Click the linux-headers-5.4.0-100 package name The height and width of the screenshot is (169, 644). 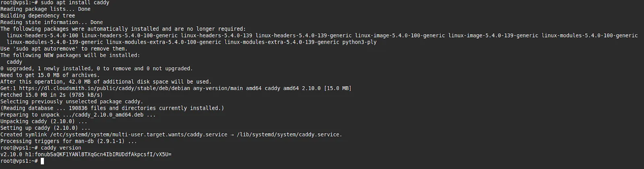coord(42,36)
